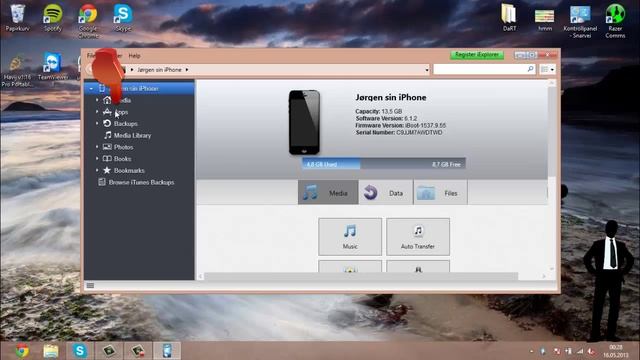Open the Skype desktop shortcut
640x360 pixels.
(123, 18)
